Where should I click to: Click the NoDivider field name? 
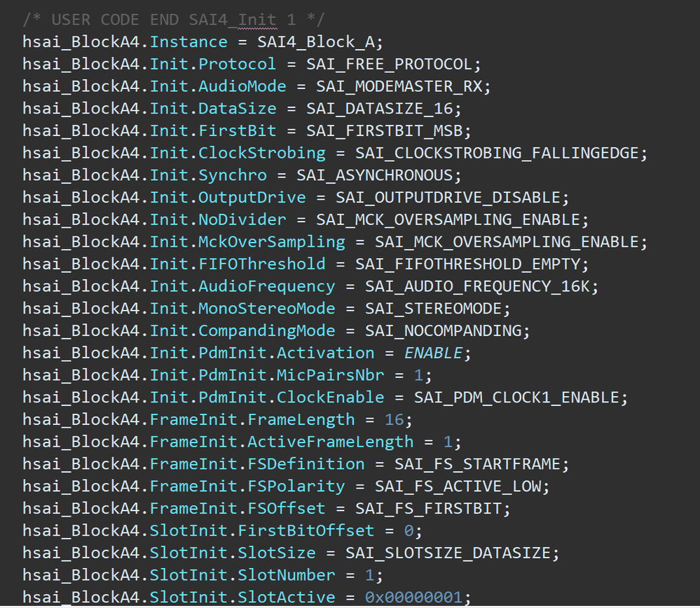pos(242,219)
